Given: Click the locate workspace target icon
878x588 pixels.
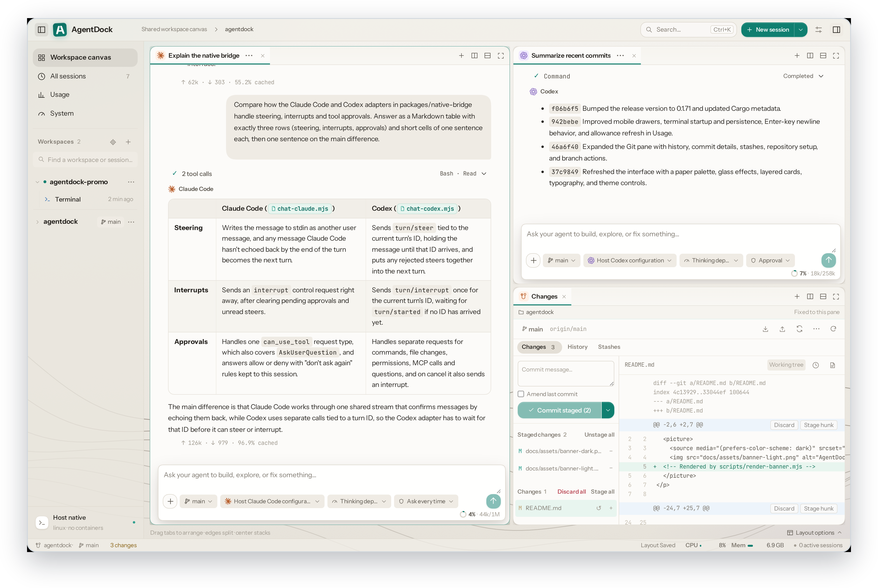Looking at the screenshot, I should tap(113, 142).
